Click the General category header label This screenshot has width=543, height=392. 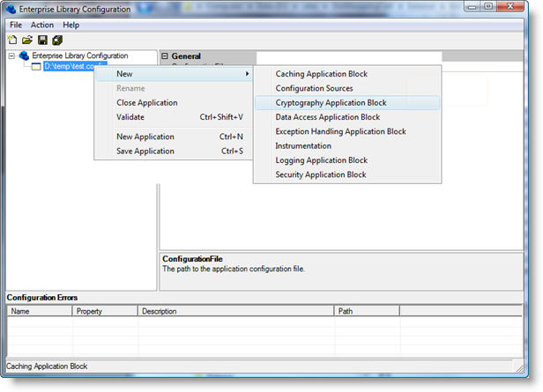186,56
